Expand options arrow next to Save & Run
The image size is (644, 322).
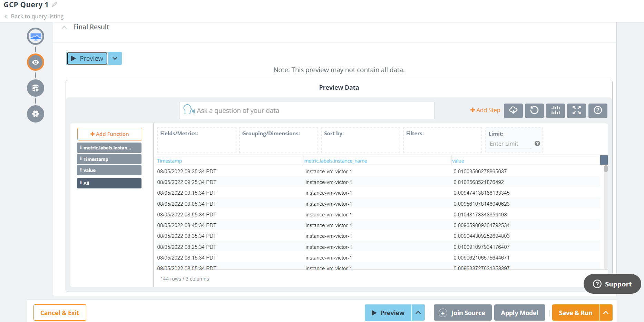coord(606,313)
